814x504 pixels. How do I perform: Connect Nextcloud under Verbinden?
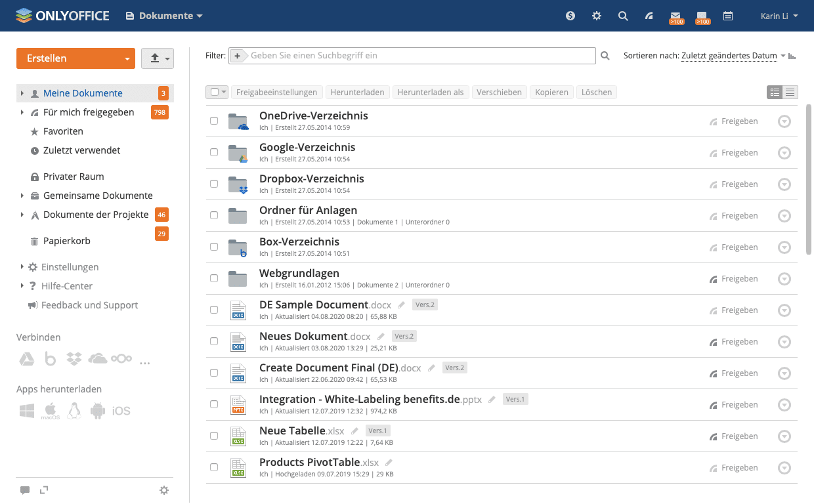[121, 358]
